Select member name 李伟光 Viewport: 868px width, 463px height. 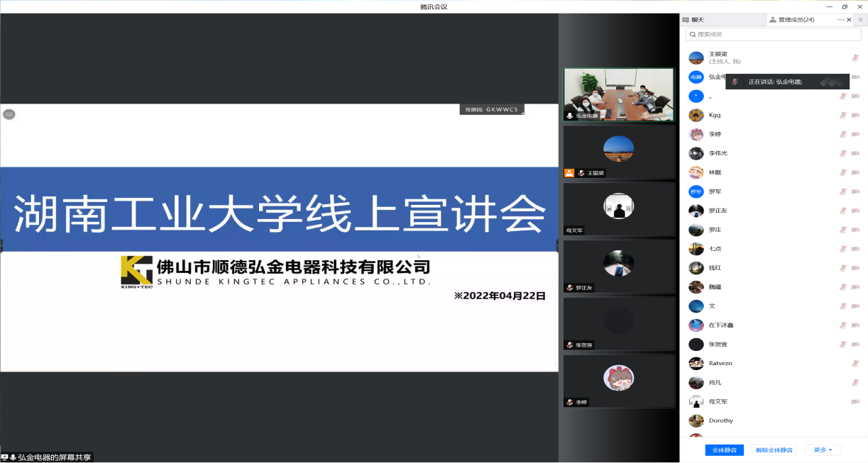tap(718, 153)
